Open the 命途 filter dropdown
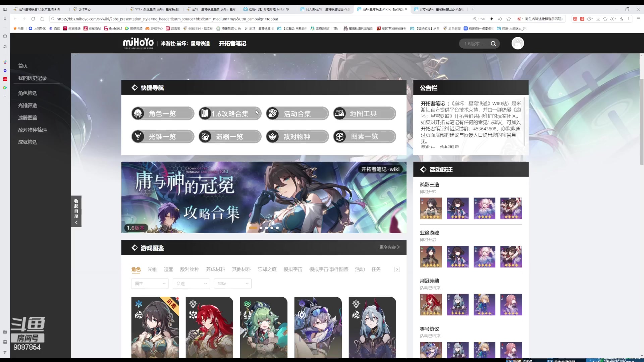The height and width of the screenshot is (362, 644). tap(191, 284)
